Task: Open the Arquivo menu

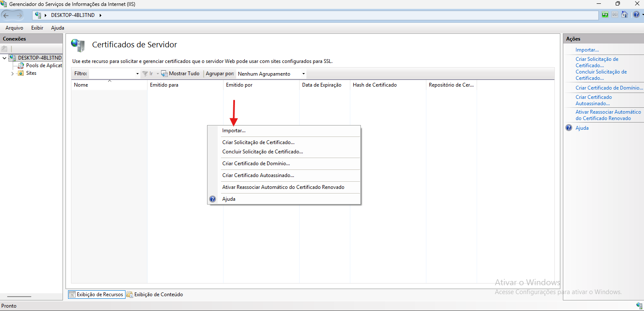Action: coord(14,28)
